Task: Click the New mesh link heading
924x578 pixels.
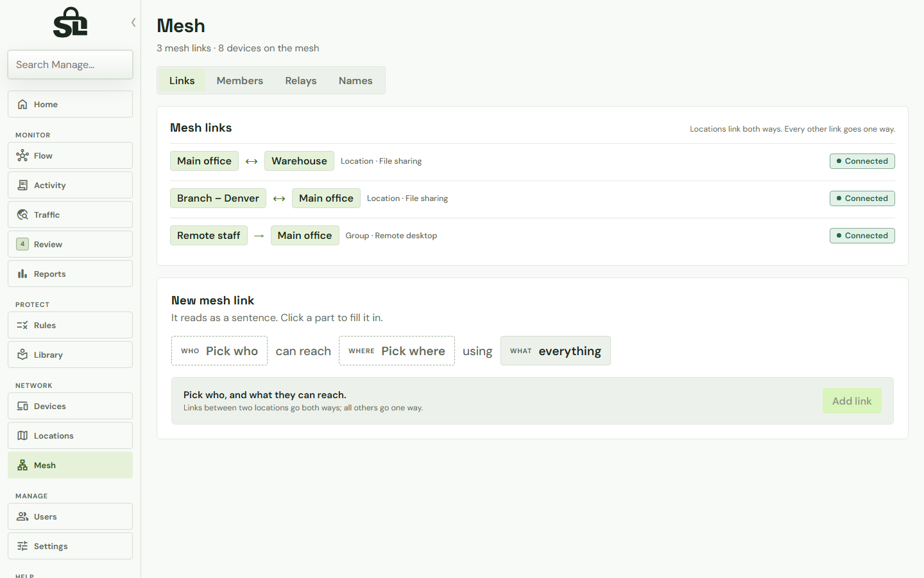Action: tap(212, 301)
